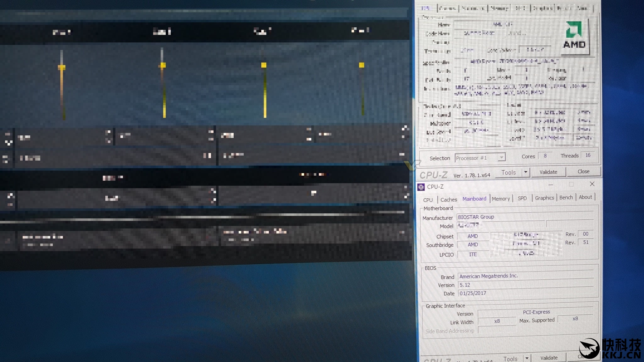Close the Mainboard CPU-Z window with X
This screenshot has width=644, height=362.
[592, 184]
